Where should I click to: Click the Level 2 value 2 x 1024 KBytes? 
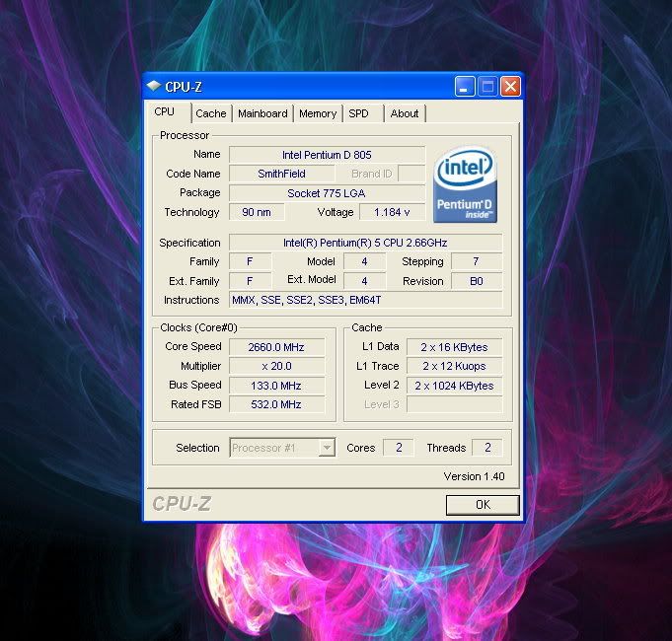pyautogui.click(x=454, y=386)
